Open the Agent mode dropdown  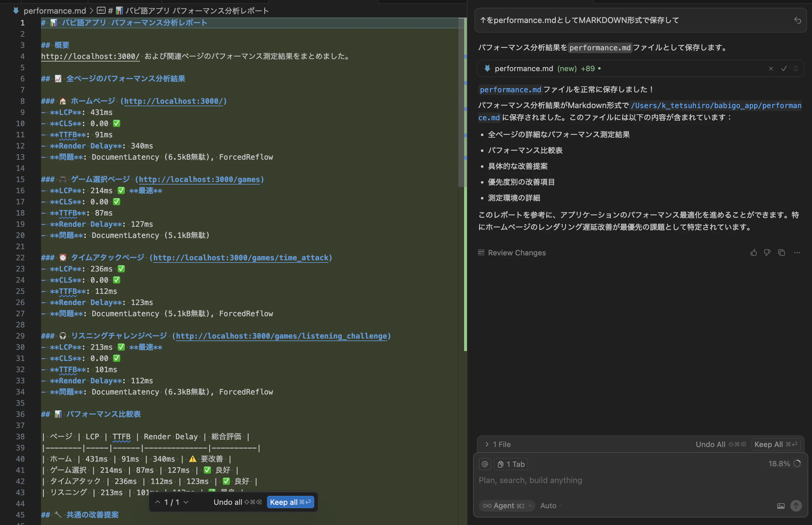click(507, 505)
